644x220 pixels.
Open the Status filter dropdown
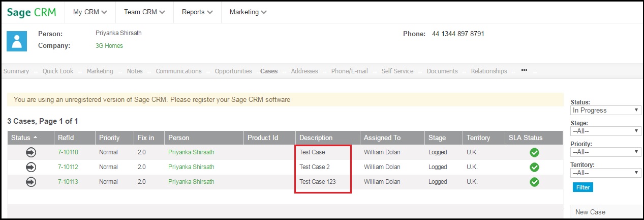pos(605,110)
